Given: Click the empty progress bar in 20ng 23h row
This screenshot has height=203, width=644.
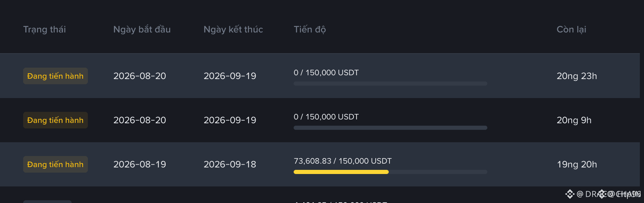Looking at the screenshot, I should click(390, 84).
